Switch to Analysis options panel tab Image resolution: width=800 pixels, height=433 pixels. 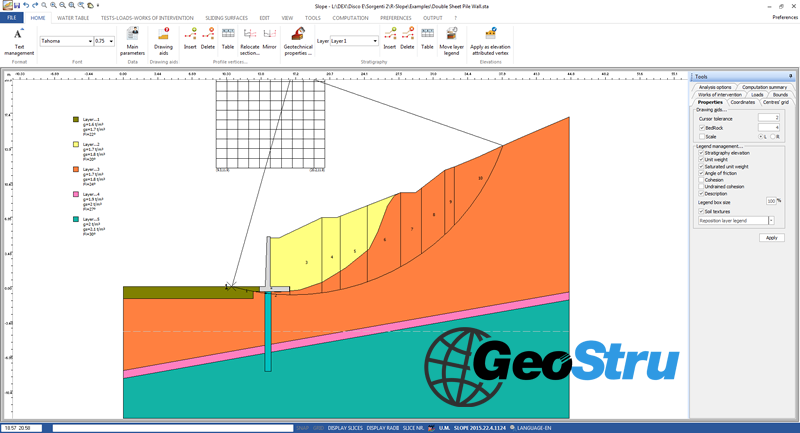tap(715, 87)
